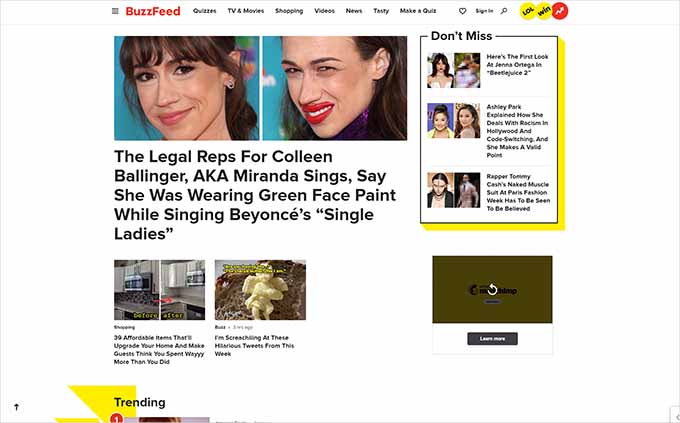Select Tasty in the navigation bar
The image size is (680, 423).
pos(381,11)
